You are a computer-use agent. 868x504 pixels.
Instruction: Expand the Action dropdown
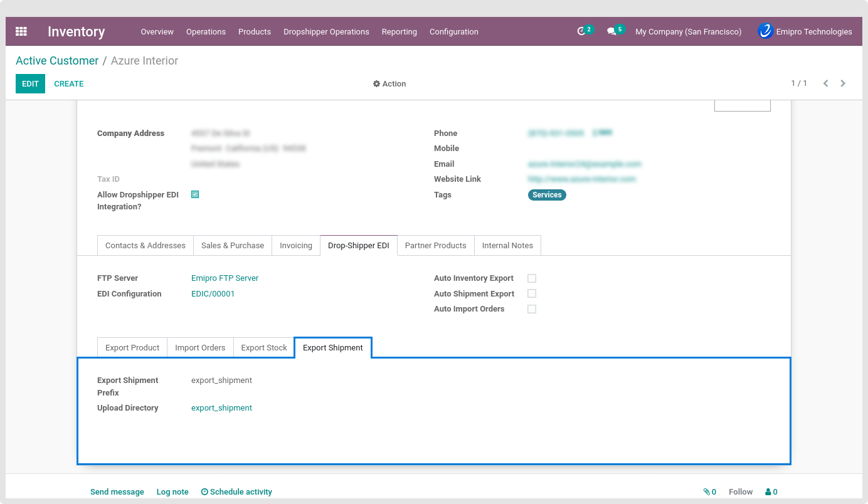click(x=389, y=84)
